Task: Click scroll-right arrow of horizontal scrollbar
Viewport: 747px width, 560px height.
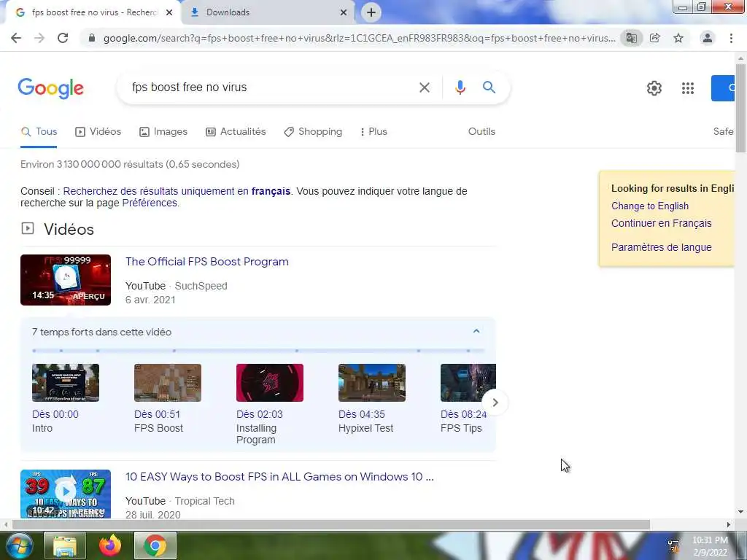Action: coord(729,525)
